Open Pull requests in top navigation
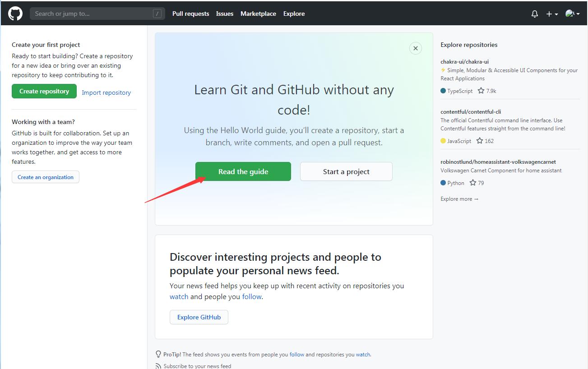The width and height of the screenshot is (588, 369). click(x=190, y=14)
